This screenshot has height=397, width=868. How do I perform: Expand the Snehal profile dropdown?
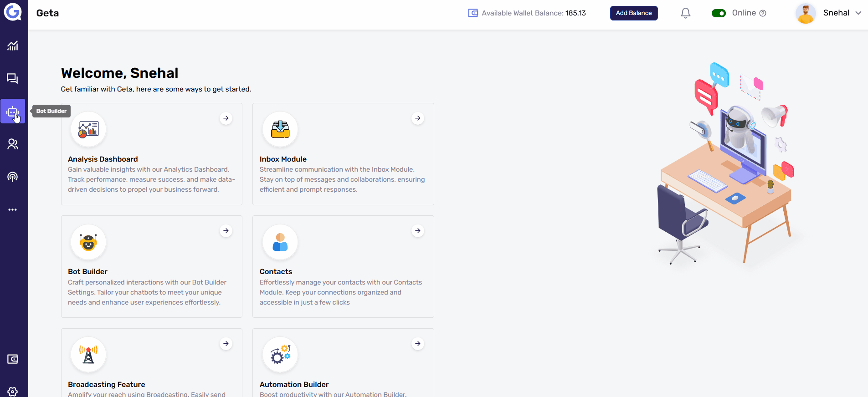(858, 13)
